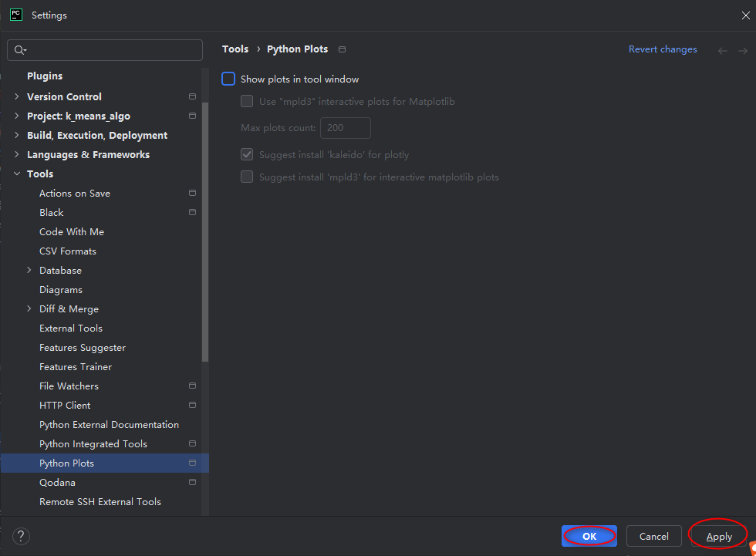Open HTTP Client settings
Viewport: 756px width, 556px height.
pyautogui.click(x=65, y=405)
